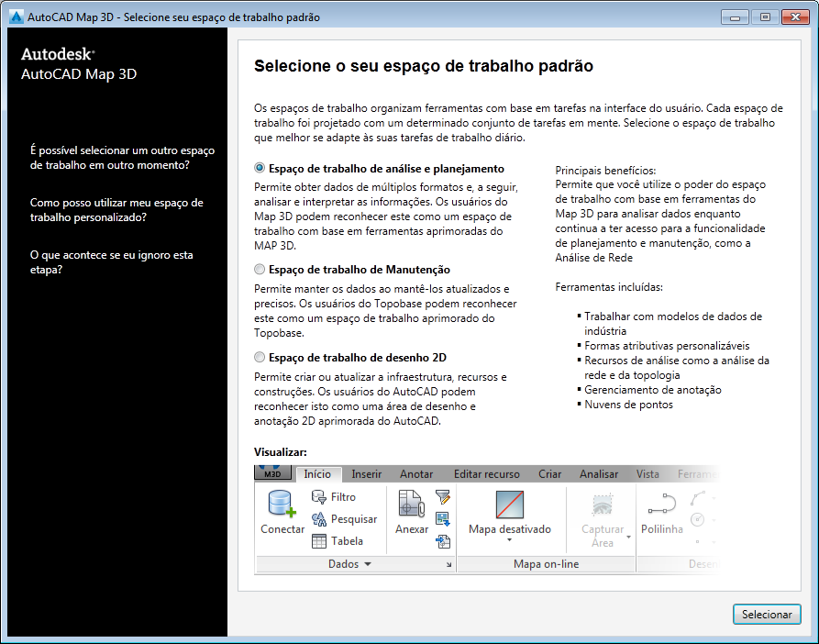819x644 pixels.
Task: Click the Pesquisar binoculars icon
Action: [318, 519]
